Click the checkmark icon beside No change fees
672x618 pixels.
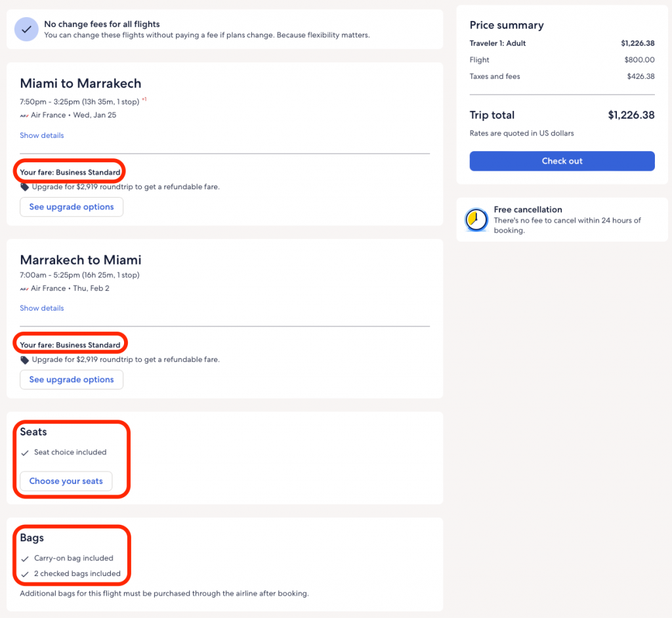pos(26,30)
